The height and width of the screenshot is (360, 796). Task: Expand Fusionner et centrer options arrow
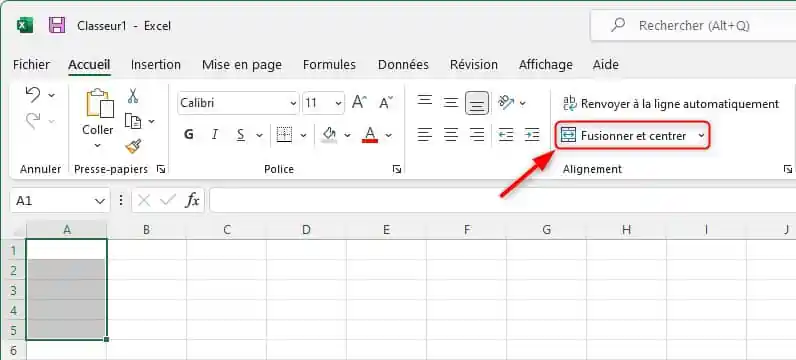pyautogui.click(x=701, y=136)
